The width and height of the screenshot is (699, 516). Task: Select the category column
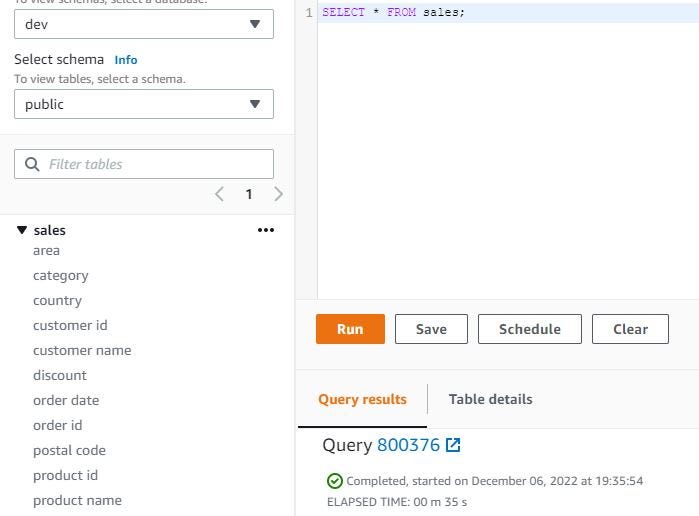click(61, 276)
